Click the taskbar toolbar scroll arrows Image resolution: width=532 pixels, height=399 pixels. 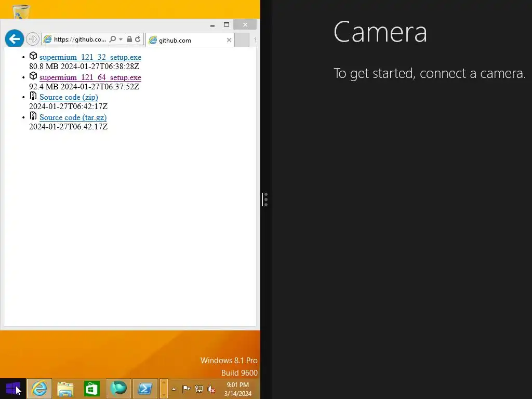pos(164,389)
